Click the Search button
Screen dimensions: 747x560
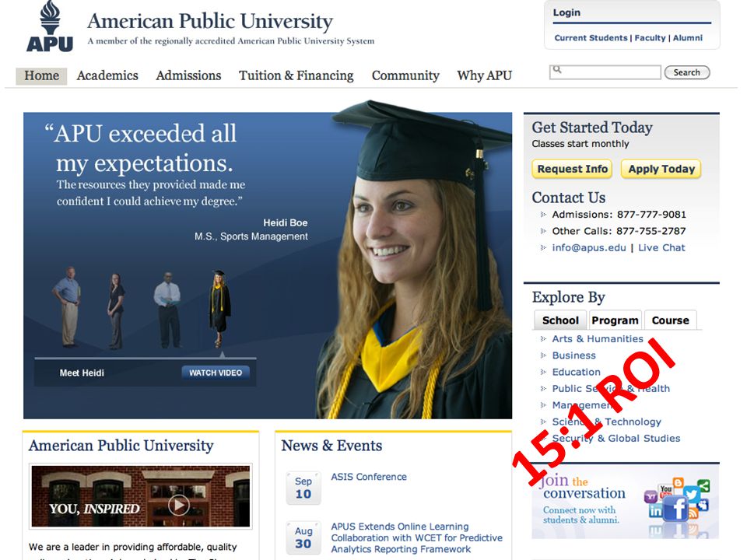pos(687,72)
